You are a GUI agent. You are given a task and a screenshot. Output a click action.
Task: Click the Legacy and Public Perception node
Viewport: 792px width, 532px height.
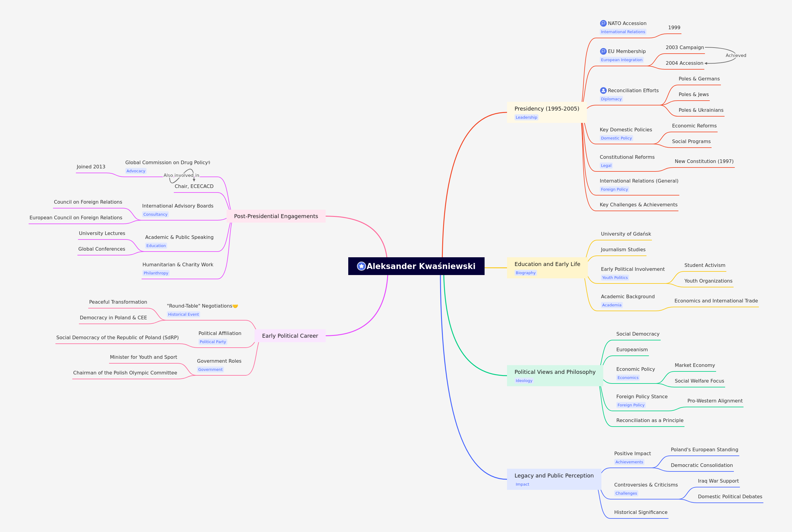tap(554, 476)
